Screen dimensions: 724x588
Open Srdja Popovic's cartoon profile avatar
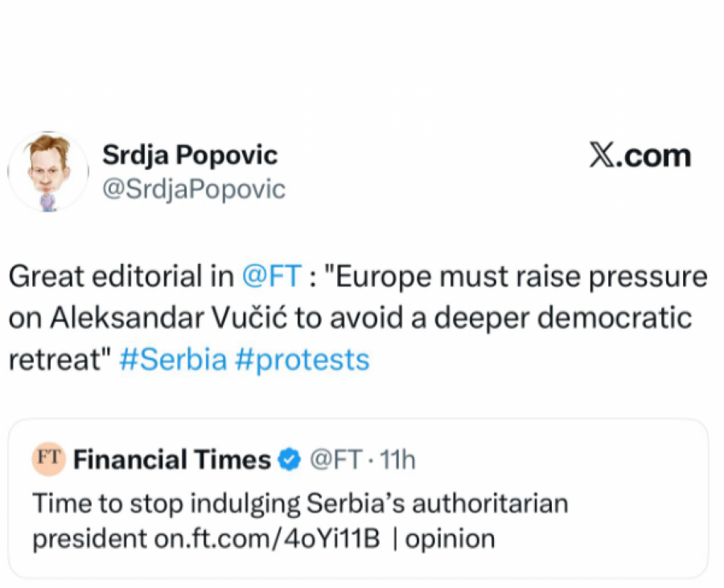48,171
